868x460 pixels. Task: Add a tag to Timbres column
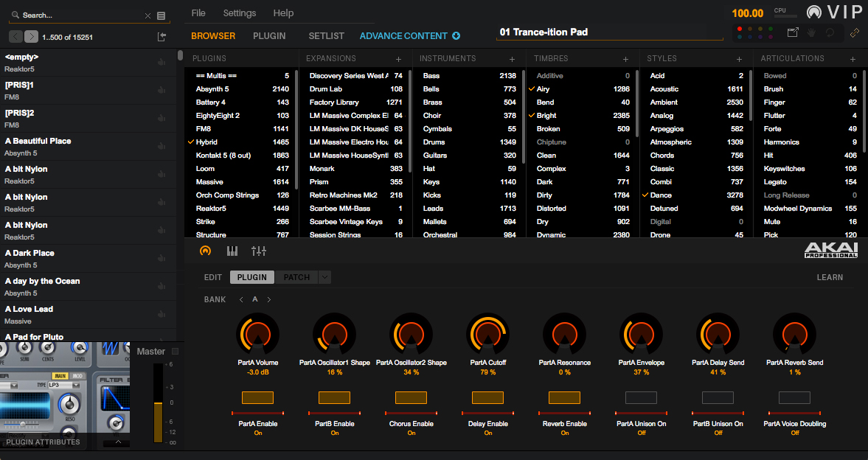point(625,59)
